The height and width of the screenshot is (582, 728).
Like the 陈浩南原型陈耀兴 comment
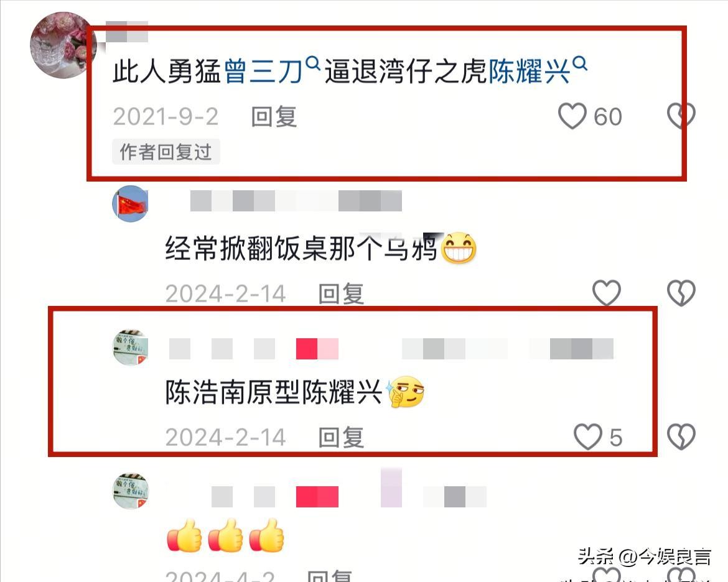click(x=588, y=436)
